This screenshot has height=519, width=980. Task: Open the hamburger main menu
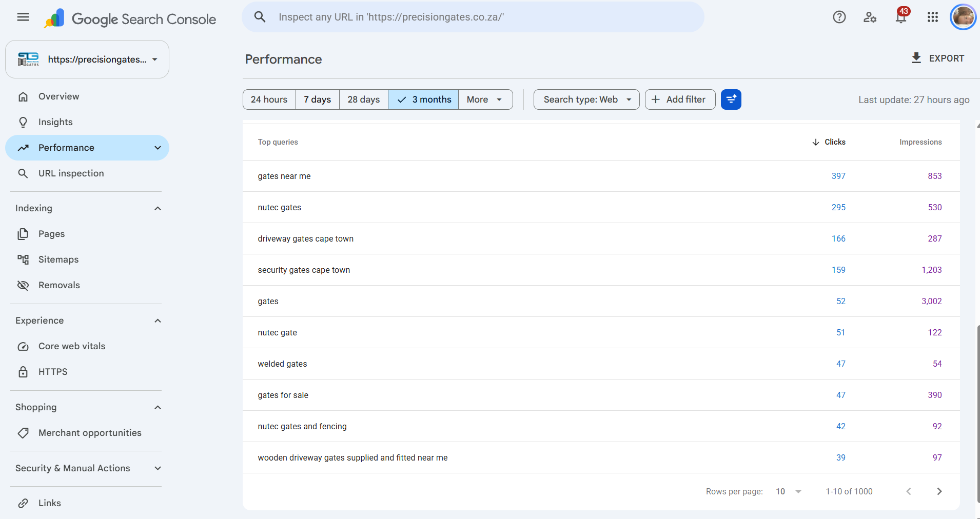point(23,17)
